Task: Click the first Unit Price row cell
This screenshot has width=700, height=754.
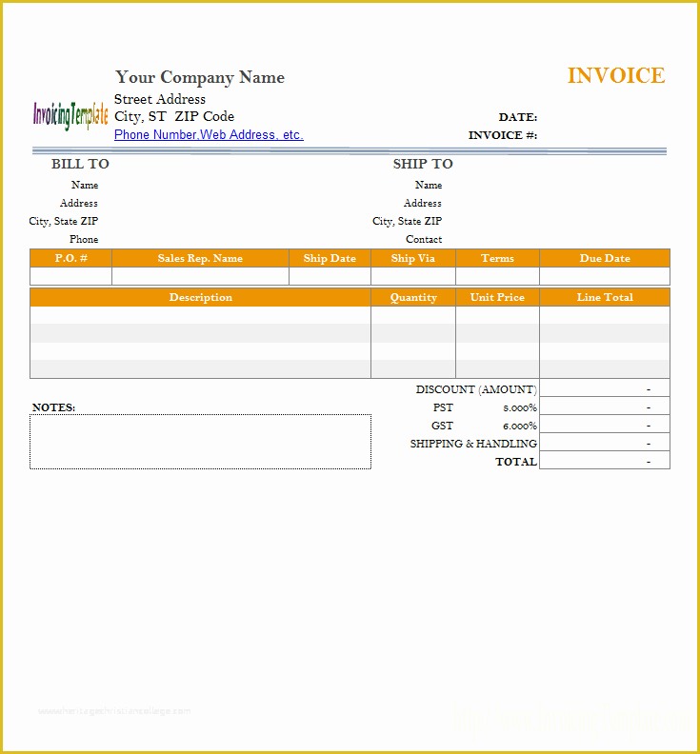Action: pos(497,315)
